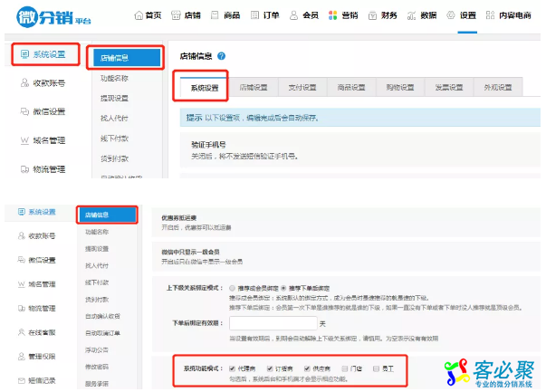This screenshot has height=392, width=546.
Task: Open the 自动确认收货 submenu item
Action: click(x=102, y=316)
